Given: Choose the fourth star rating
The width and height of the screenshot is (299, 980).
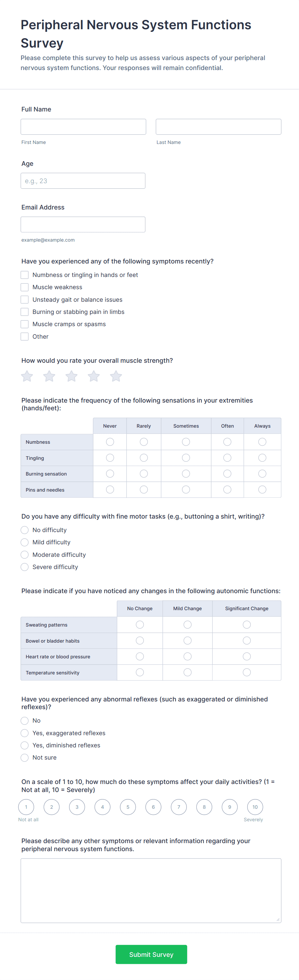Looking at the screenshot, I should click(x=94, y=376).
